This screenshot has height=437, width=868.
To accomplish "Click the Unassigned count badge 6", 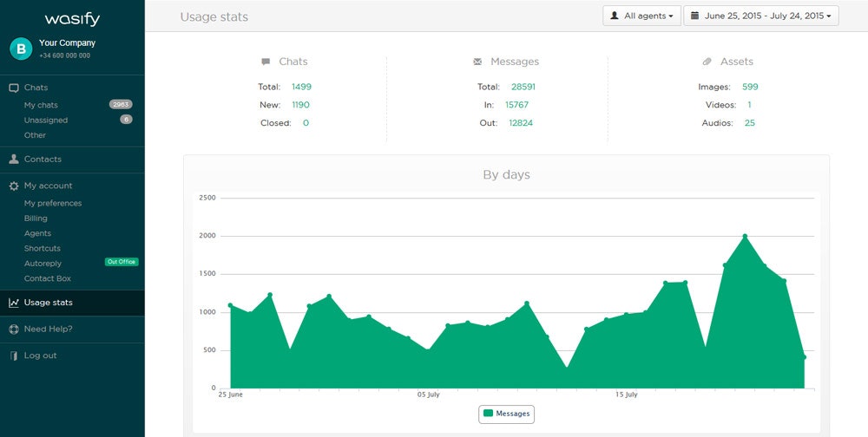I will (126, 120).
